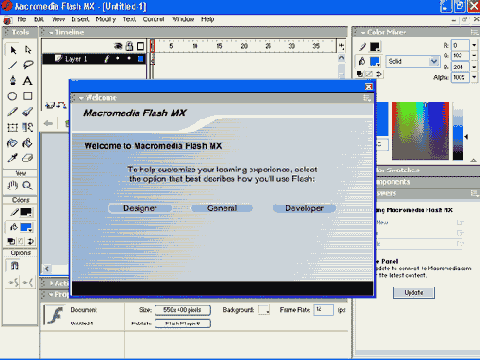
Task: Choose the Eraser tool
Action: pyautogui.click(x=28, y=158)
